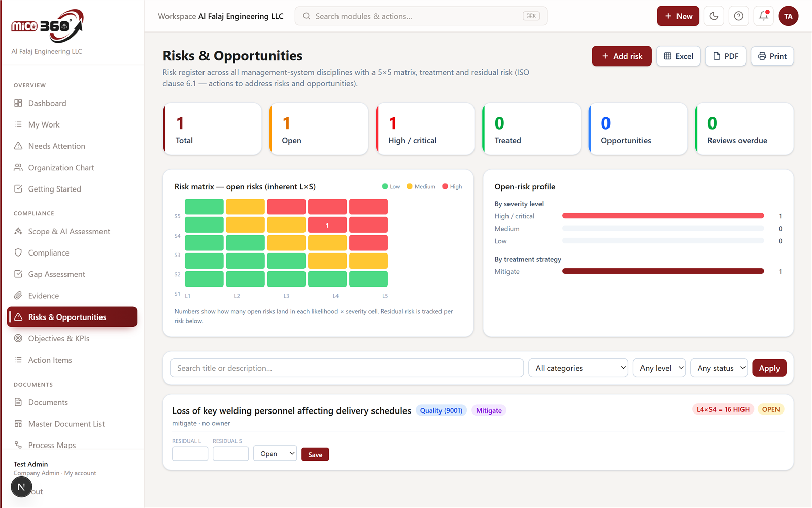Viewport: 812px width, 508px height.
Task: Click the Mitigate treatment strategy bar
Action: click(x=663, y=271)
